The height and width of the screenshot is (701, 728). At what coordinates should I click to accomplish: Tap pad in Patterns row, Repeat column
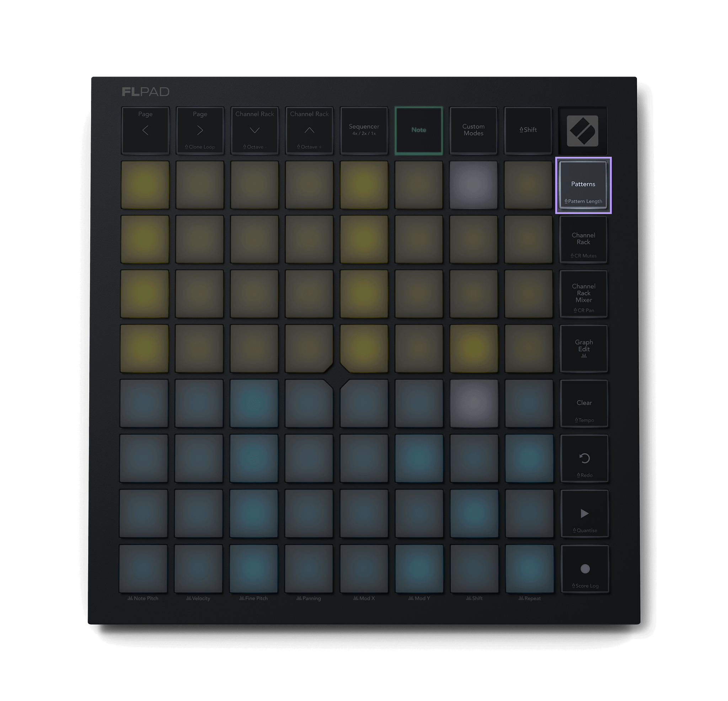pos(528,185)
